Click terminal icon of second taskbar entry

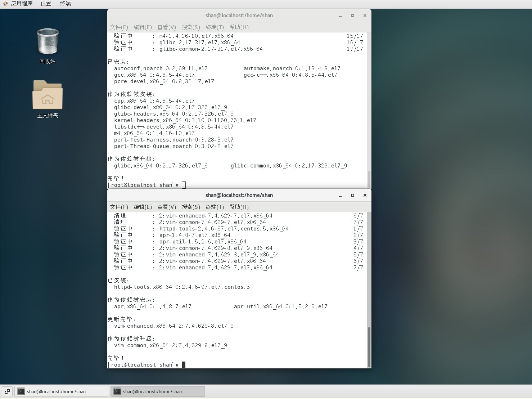(117, 391)
